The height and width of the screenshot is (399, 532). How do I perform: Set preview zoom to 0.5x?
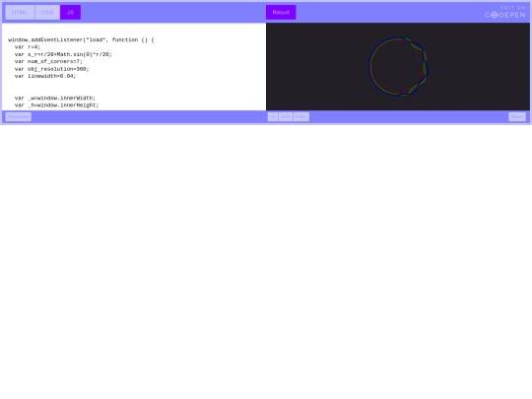[286, 116]
